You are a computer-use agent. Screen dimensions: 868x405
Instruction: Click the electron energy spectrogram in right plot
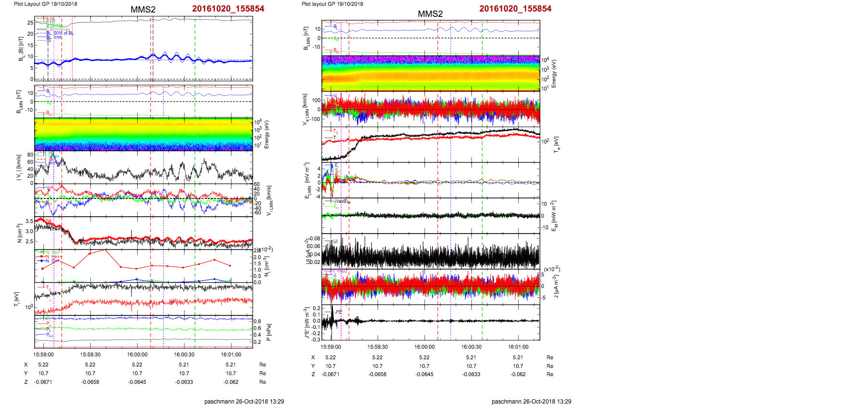coord(431,73)
